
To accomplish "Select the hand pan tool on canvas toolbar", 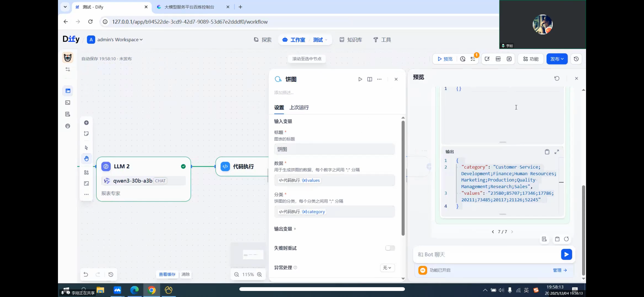I will pyautogui.click(x=86, y=158).
